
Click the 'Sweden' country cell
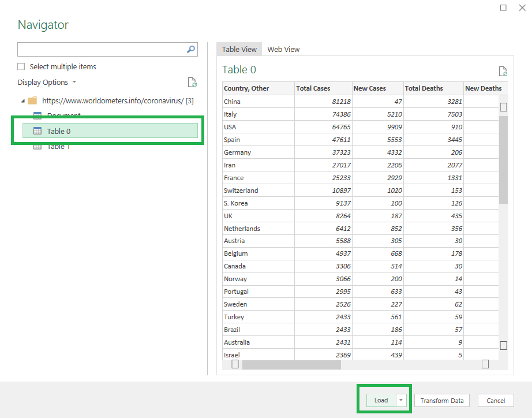[x=258, y=304]
